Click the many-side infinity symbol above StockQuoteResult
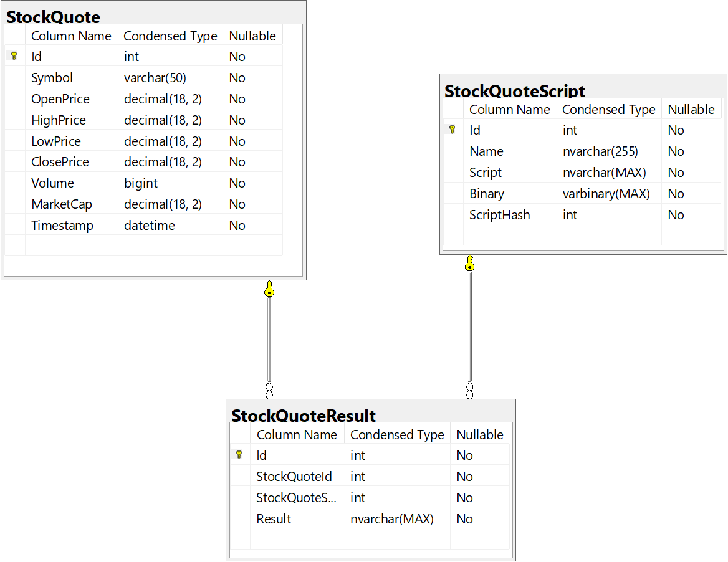728x562 pixels. [269, 389]
